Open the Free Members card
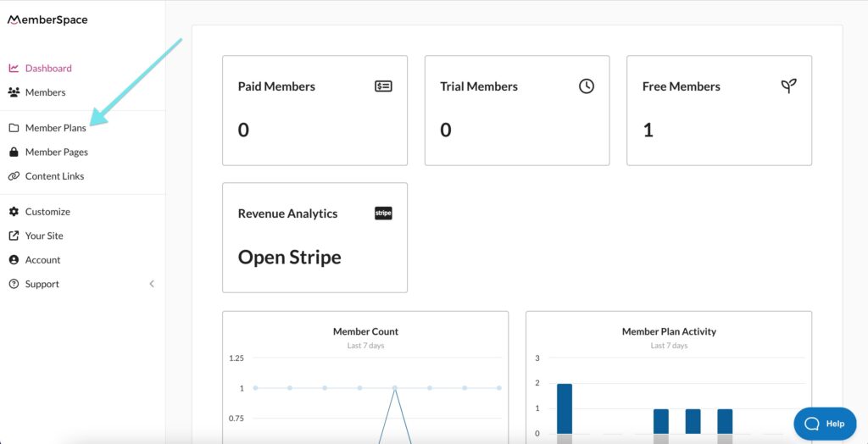Viewport: 868px width, 444px height. [x=719, y=110]
